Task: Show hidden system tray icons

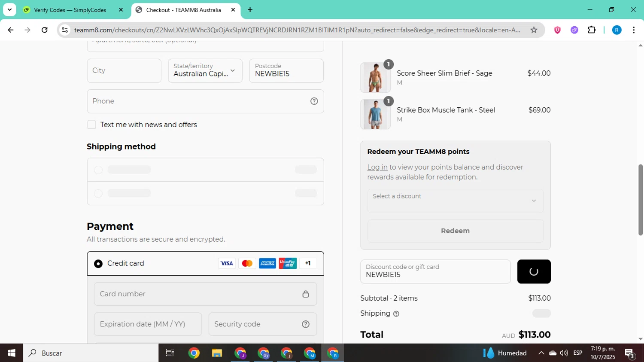Action: 541,353
